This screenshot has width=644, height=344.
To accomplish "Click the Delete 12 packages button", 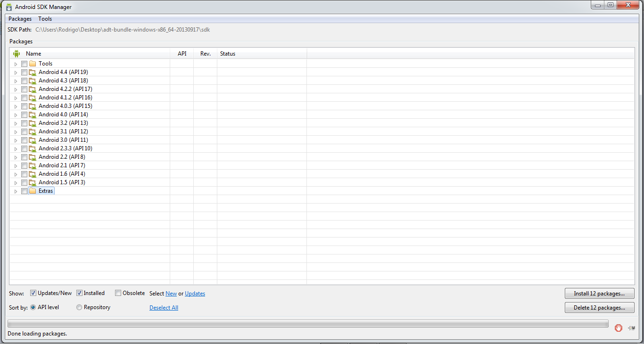I will coord(599,308).
